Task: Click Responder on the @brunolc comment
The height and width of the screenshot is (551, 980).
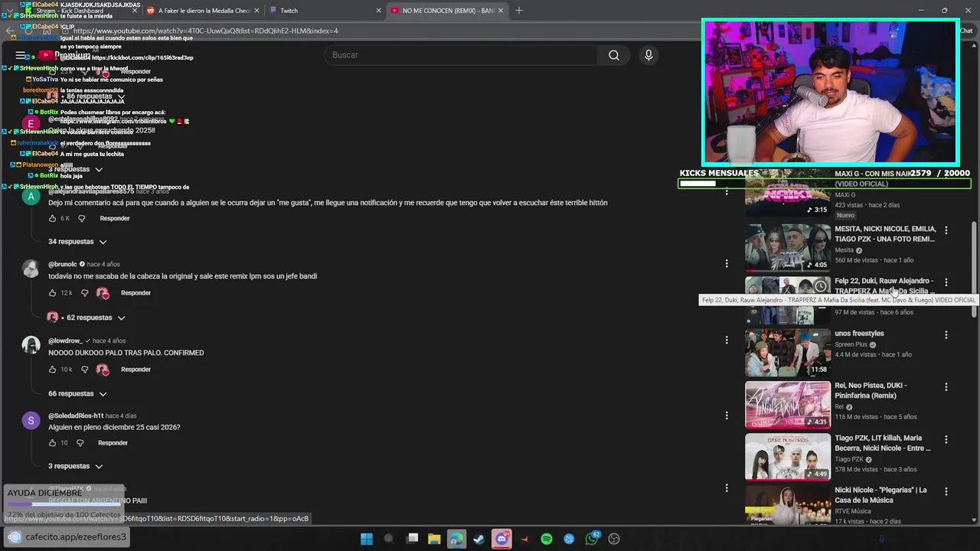Action: (x=136, y=293)
